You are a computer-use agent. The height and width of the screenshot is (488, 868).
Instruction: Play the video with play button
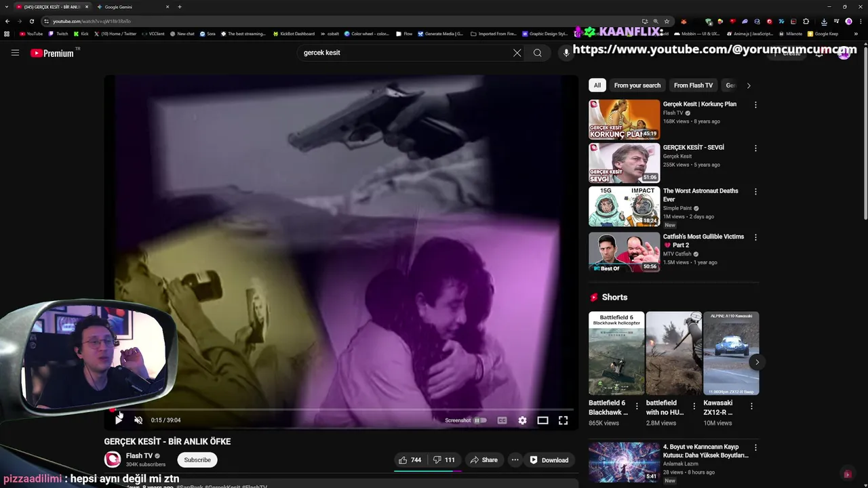[119, 420]
